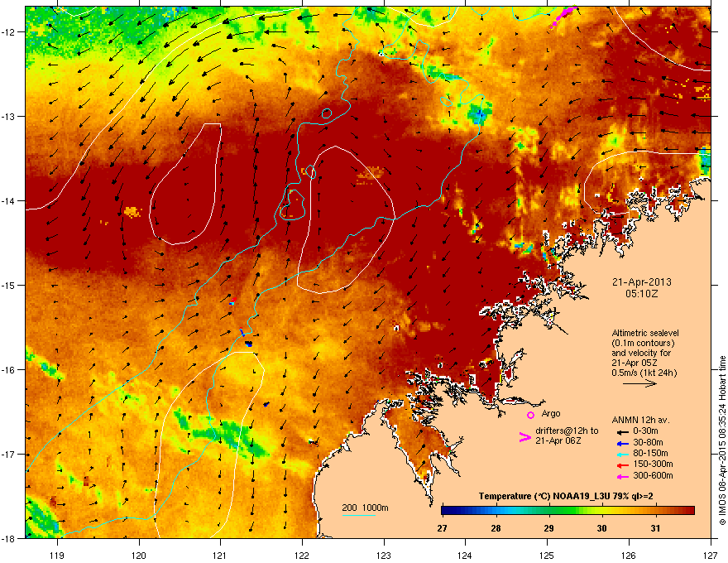Click the longitude axis label 125
This screenshot has height=563, width=728.
(x=547, y=555)
